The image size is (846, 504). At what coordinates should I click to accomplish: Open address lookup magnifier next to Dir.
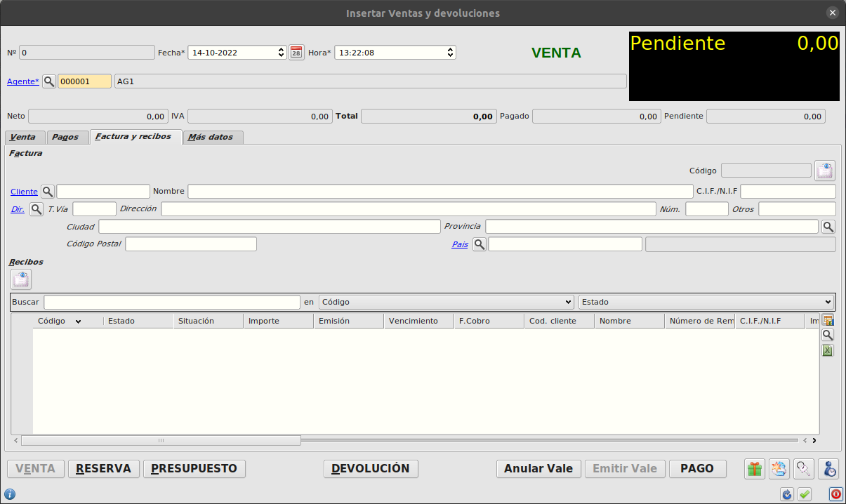pos(37,209)
